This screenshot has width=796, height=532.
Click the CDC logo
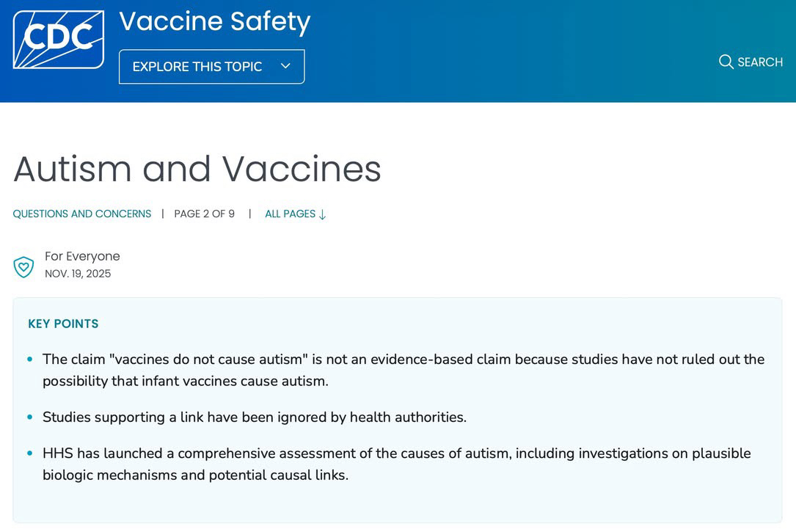(59, 40)
